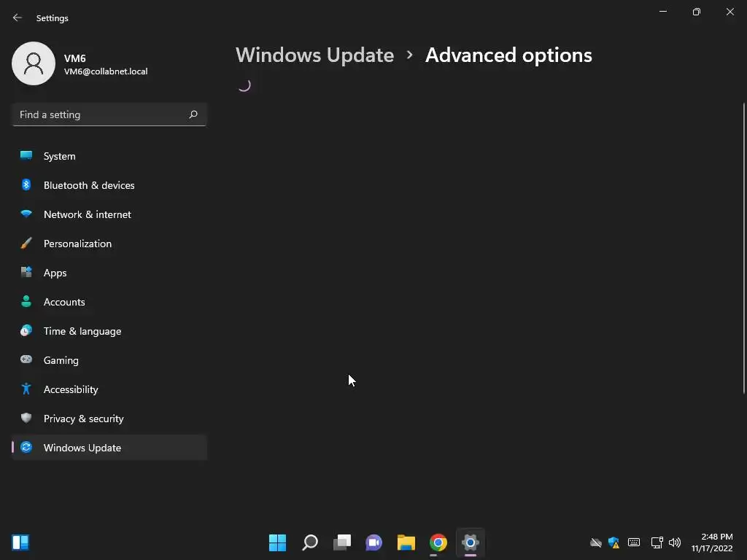Click the Settings gear taskbar icon

[471, 542]
